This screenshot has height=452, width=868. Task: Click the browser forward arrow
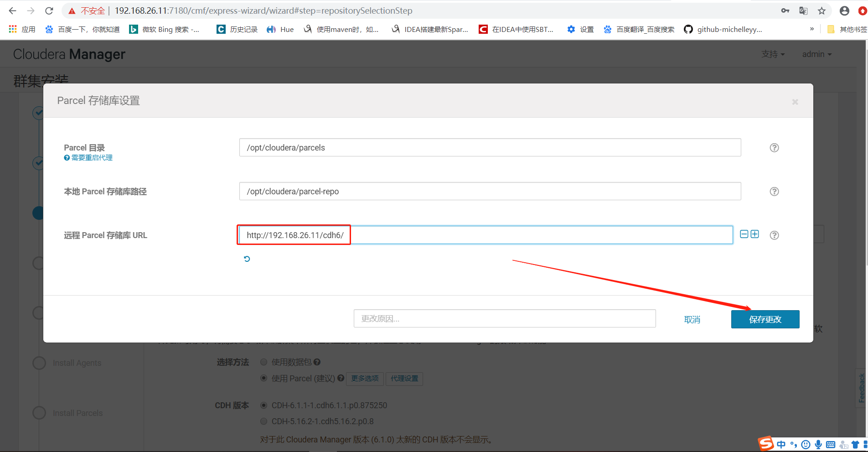click(x=31, y=10)
